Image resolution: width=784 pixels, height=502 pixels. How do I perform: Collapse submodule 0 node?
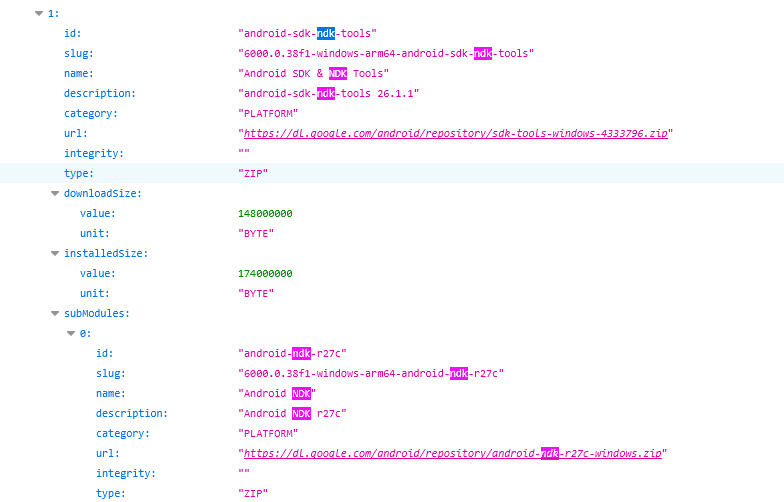pyautogui.click(x=71, y=334)
